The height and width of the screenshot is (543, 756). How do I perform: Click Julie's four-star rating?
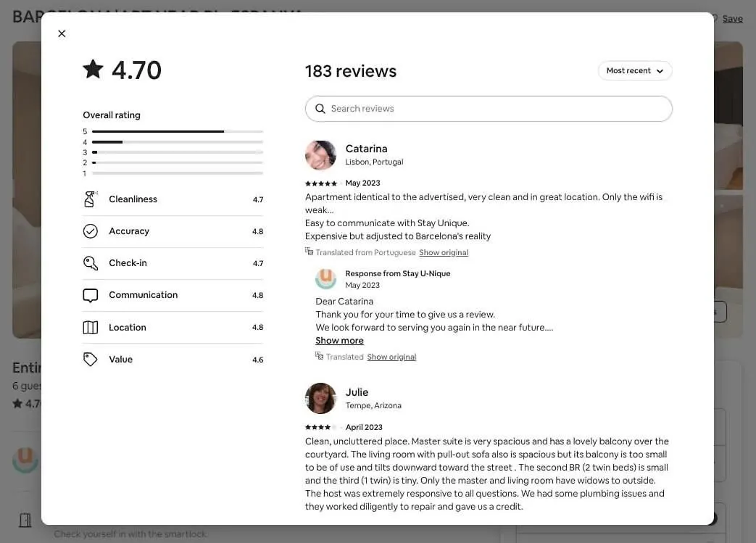(321, 427)
